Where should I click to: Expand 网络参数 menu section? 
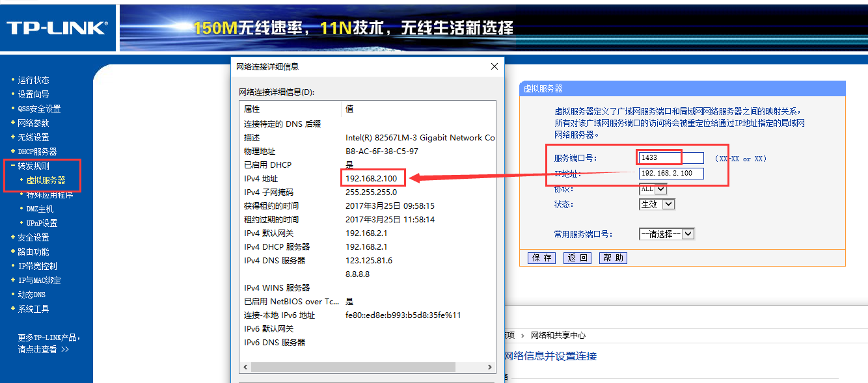tap(33, 123)
